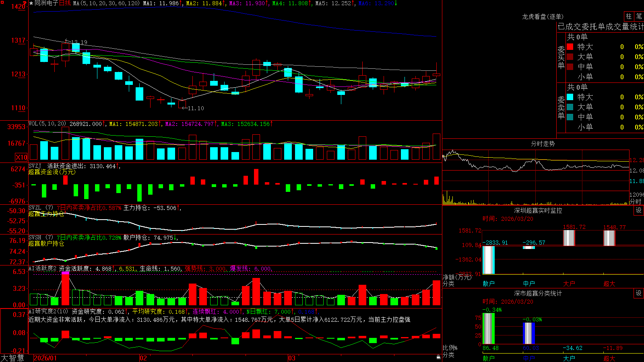644x362 pixels.
Task: Click the star favorite icon before 同洲电子
Action: pyautogui.click(x=31, y=3)
